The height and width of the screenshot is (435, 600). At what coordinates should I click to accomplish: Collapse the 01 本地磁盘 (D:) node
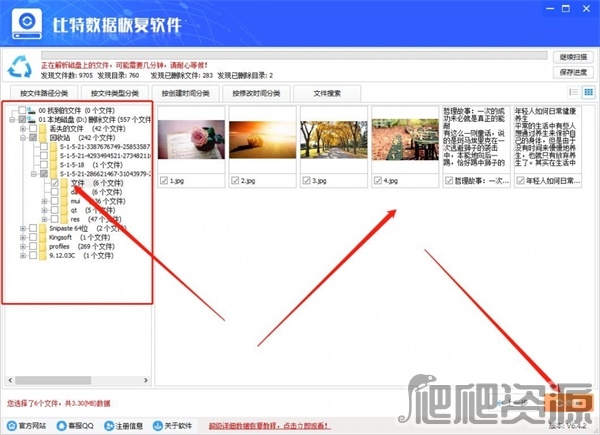(x=12, y=120)
